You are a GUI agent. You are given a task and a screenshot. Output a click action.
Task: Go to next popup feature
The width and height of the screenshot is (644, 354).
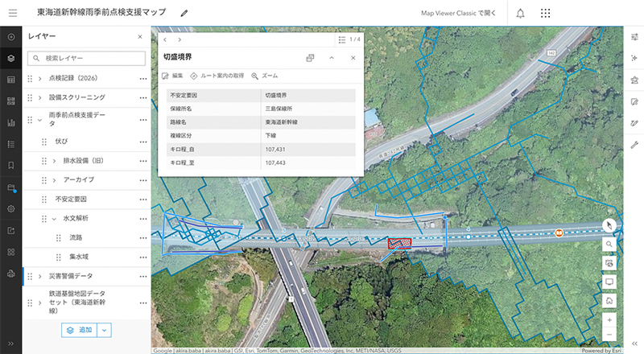click(x=180, y=40)
